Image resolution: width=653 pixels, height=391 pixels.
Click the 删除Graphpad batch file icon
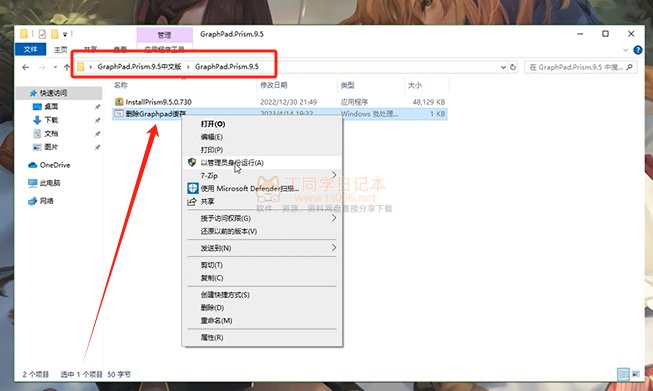[119, 113]
